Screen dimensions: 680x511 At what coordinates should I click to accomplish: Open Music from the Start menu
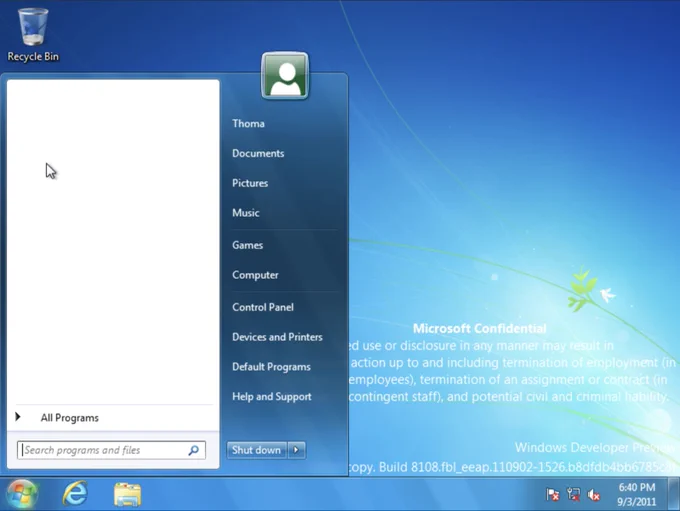[245, 213]
